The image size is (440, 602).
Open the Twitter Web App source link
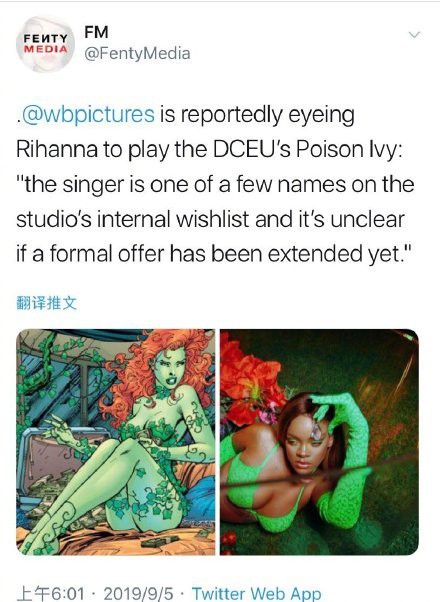coord(256,594)
